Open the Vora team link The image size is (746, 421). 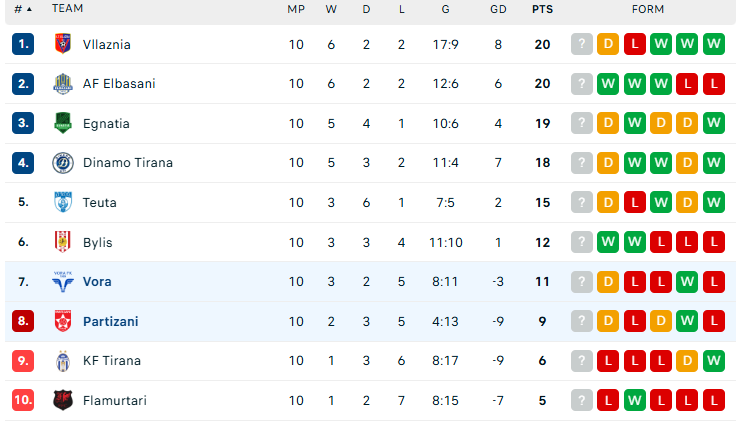tap(98, 282)
